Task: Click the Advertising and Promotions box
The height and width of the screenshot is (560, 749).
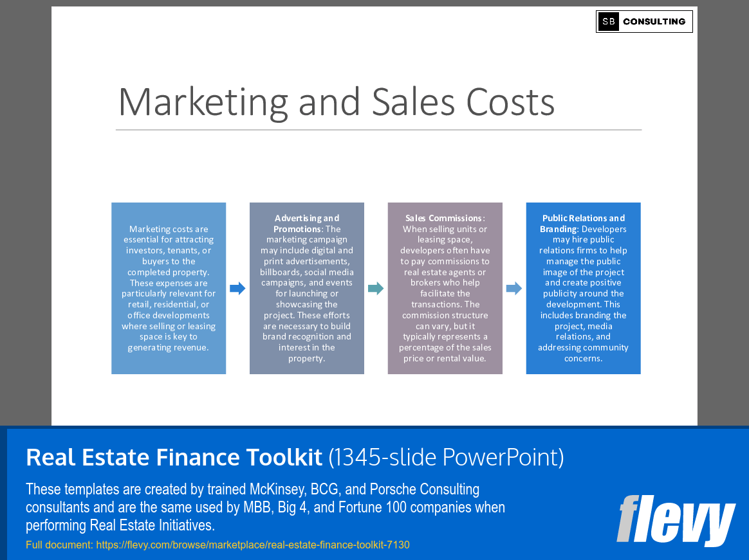Action: point(307,288)
